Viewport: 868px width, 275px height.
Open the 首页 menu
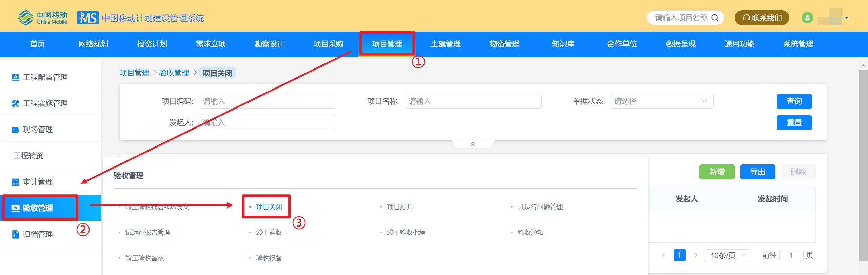(37, 44)
